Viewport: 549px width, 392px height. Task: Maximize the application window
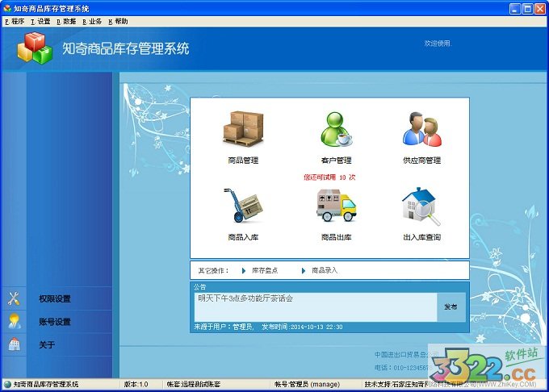click(527, 9)
